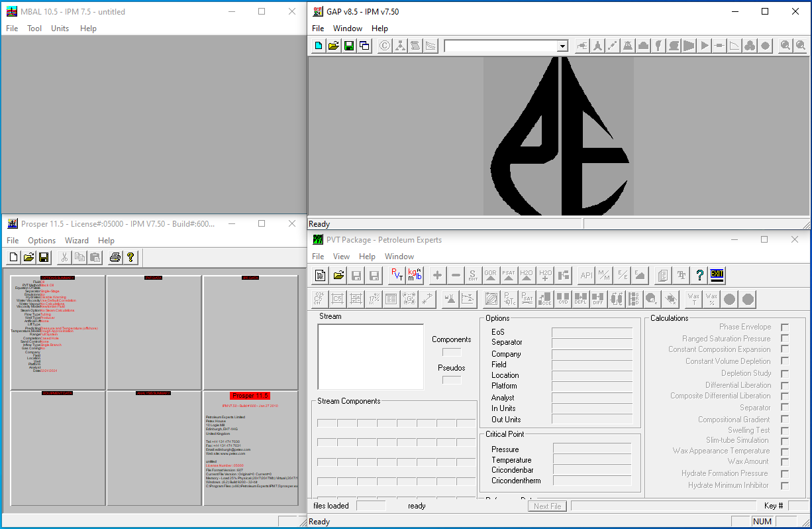Image resolution: width=812 pixels, height=529 pixels.
Task: Click New file icon in GAP toolbar
Action: (319, 46)
